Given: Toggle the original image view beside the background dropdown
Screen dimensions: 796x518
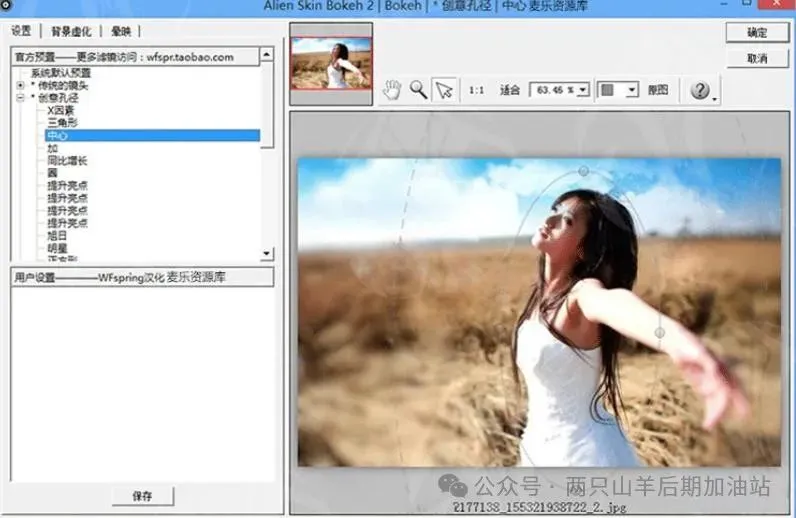Looking at the screenshot, I should (x=658, y=90).
